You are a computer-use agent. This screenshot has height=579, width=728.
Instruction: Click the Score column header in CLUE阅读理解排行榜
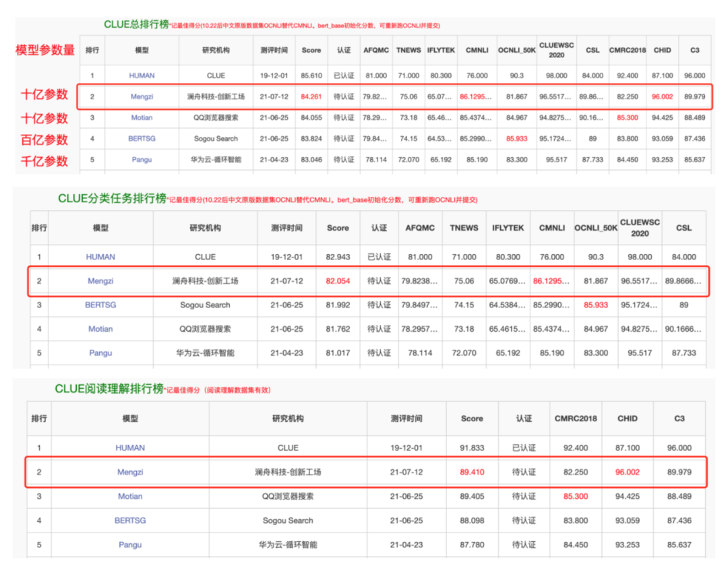pyautogui.click(x=472, y=419)
